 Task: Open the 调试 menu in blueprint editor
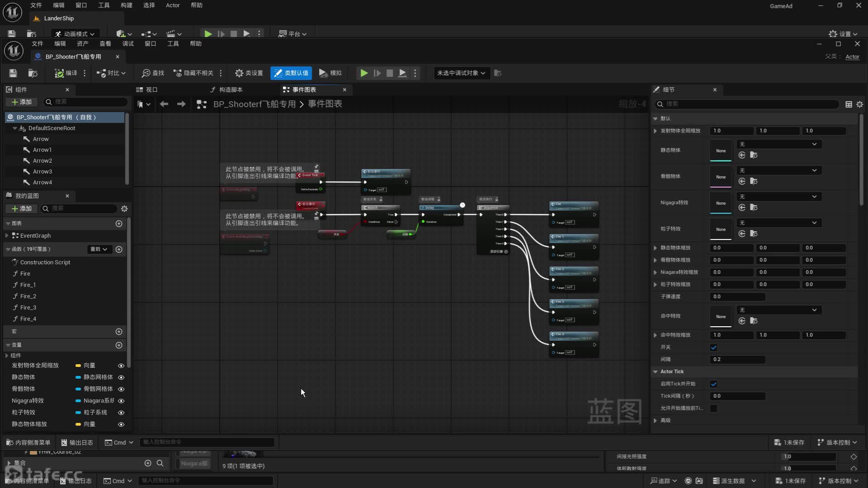128,44
